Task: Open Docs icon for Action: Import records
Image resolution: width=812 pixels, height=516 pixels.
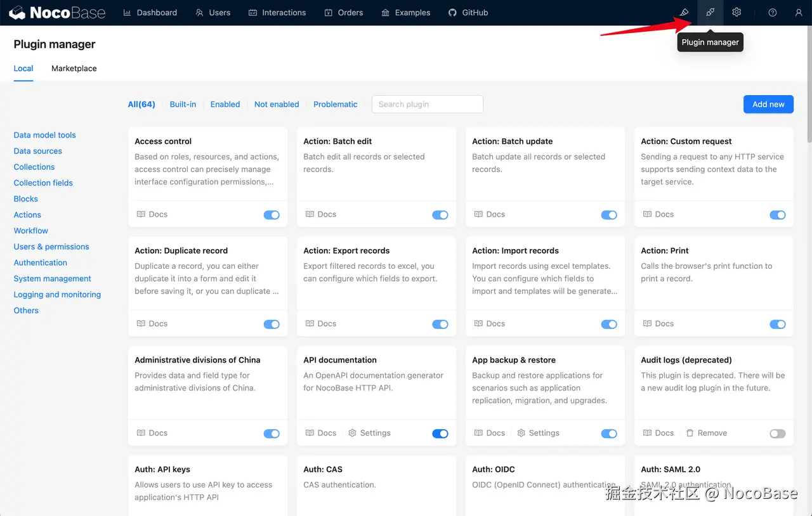Action: 478,323
